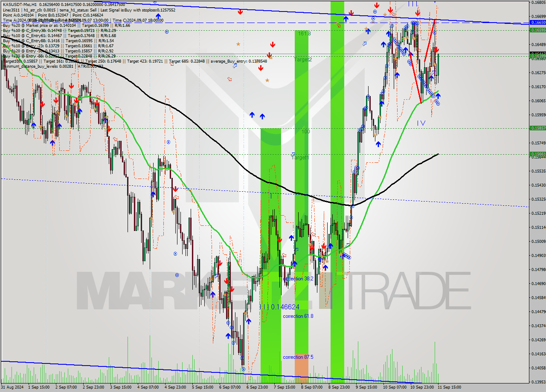The width and height of the screenshot is (546, 392).
Task: Click the 10 Sep 07:00 time label
Action: tap(394, 387)
